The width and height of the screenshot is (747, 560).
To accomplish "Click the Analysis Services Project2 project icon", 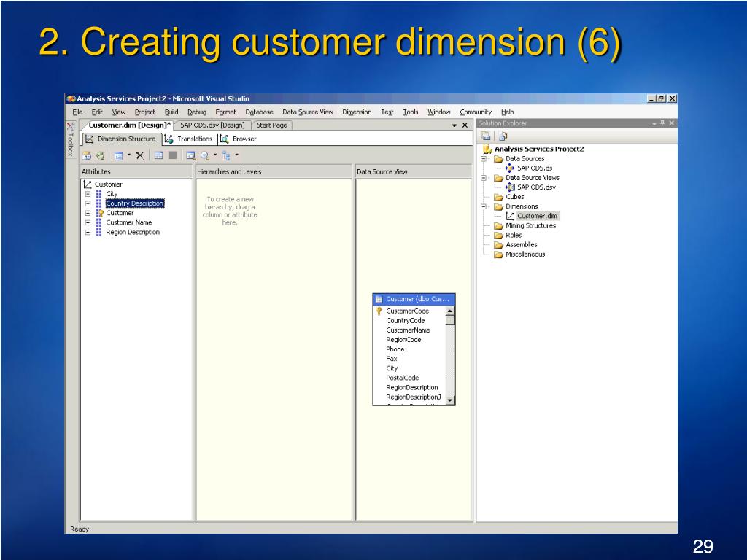I will (x=487, y=149).
